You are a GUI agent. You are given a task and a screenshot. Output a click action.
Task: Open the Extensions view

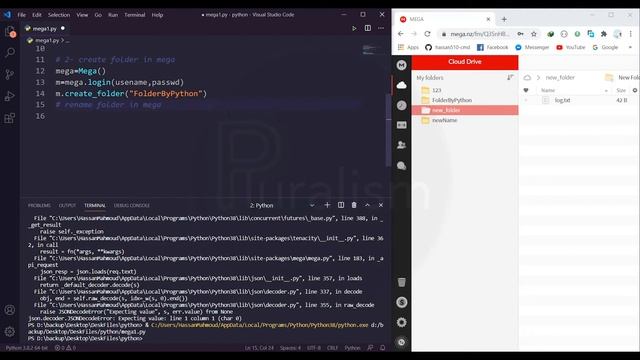pos(10,118)
